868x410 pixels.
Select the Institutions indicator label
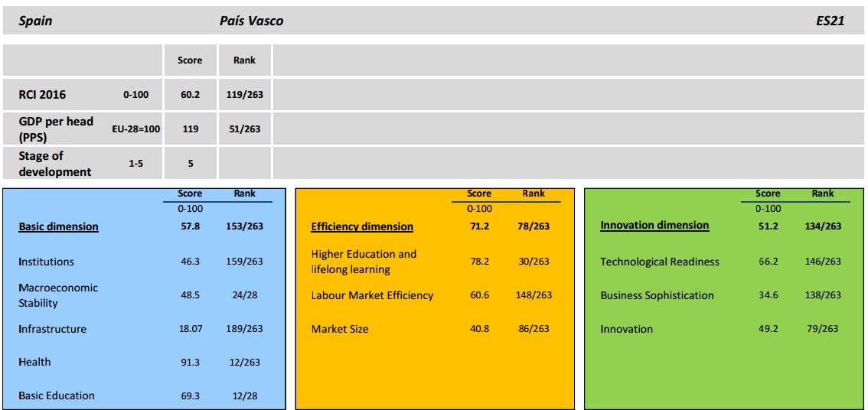(x=46, y=262)
